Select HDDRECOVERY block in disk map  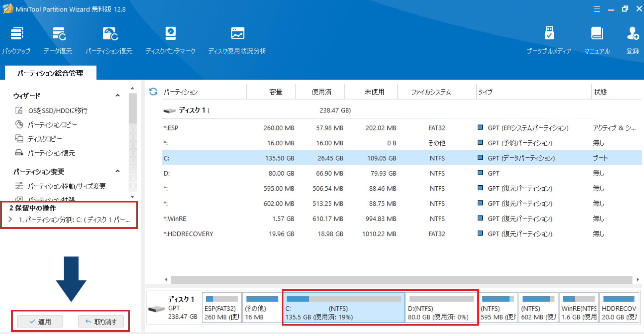[619, 308]
